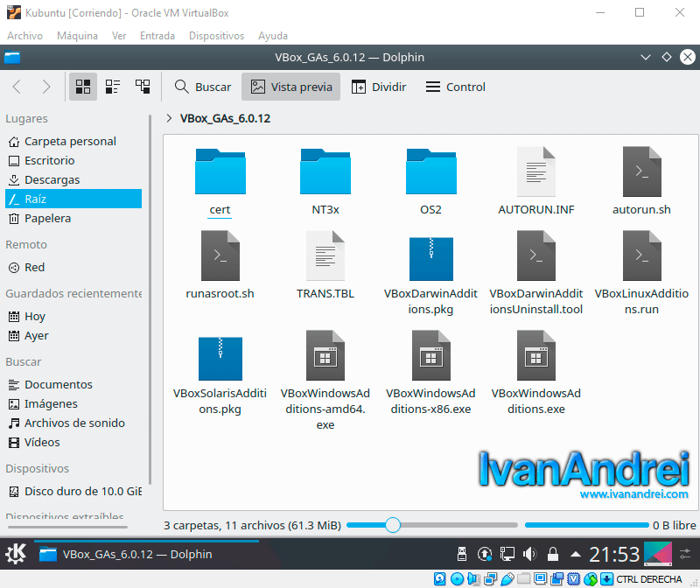Viewport: 700px width, 588px height.
Task: Select the cert folder
Action: coord(220,183)
